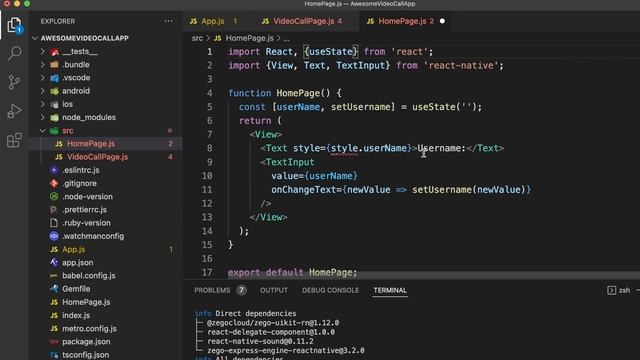Open VideoCallPage.js in the explorer
The width and height of the screenshot is (640, 360).
(106, 157)
